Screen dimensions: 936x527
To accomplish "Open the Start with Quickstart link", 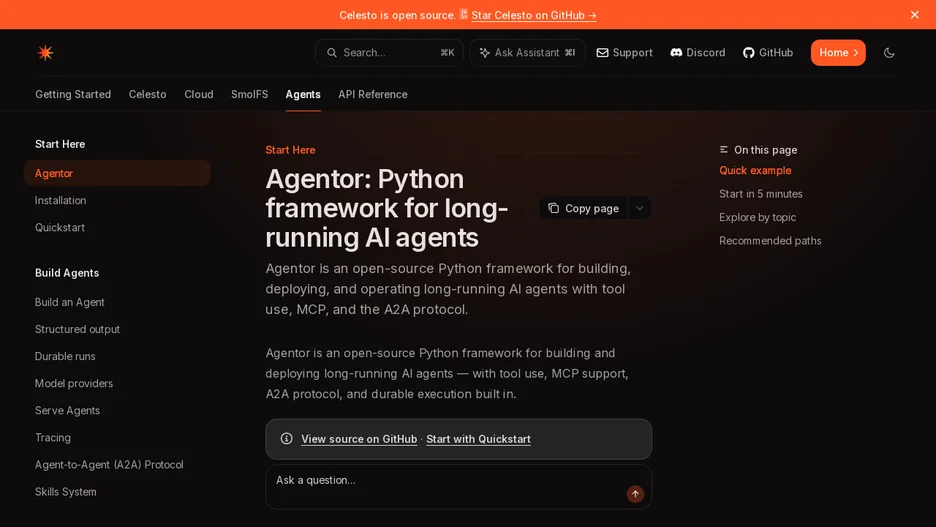I will click(x=478, y=439).
